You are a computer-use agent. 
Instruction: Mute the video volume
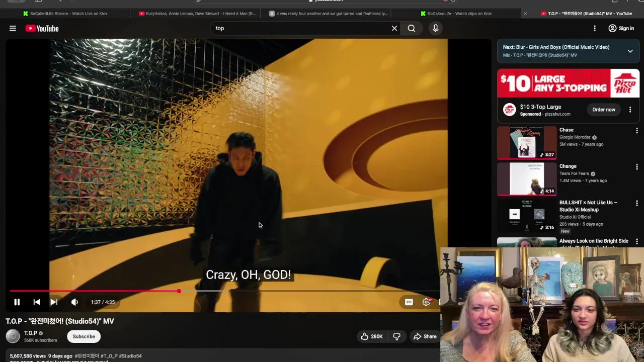[x=74, y=302]
